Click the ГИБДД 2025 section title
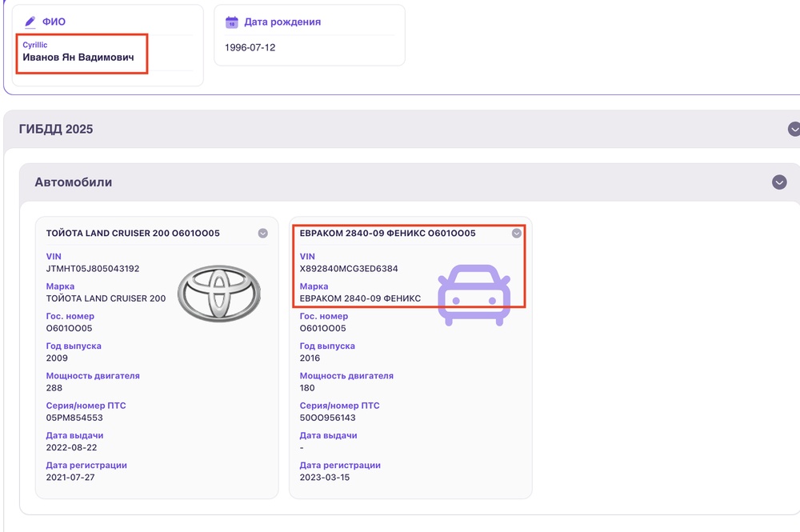The image size is (800, 532). [x=56, y=129]
